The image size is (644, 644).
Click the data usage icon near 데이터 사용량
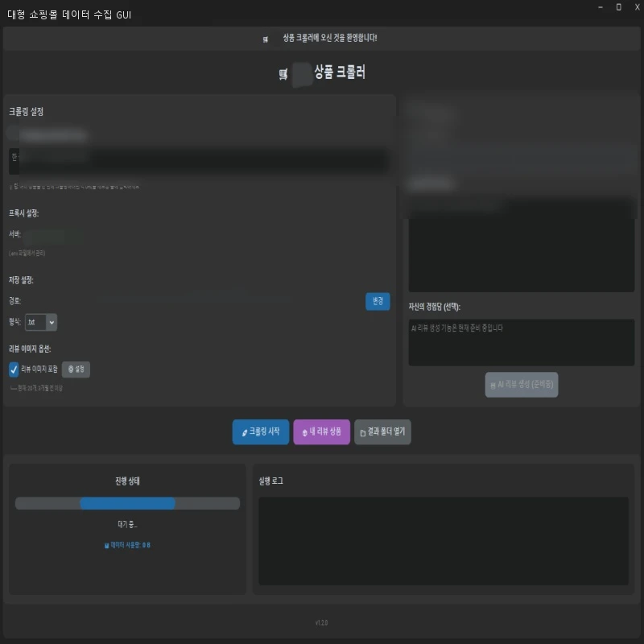click(107, 546)
